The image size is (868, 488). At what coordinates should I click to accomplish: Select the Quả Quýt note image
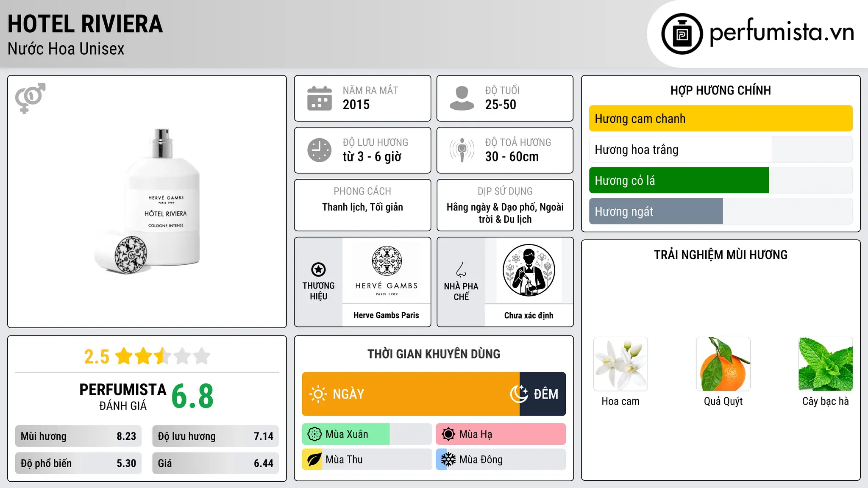[x=723, y=364]
